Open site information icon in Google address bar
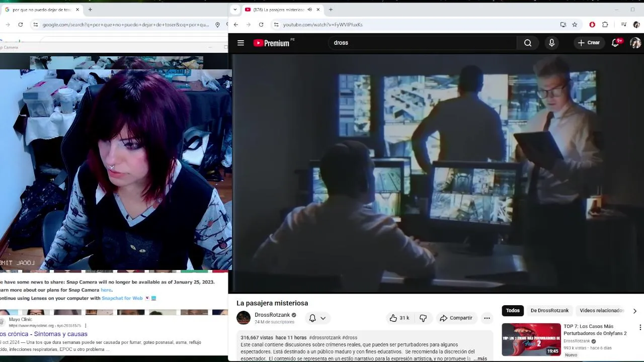 (35, 25)
